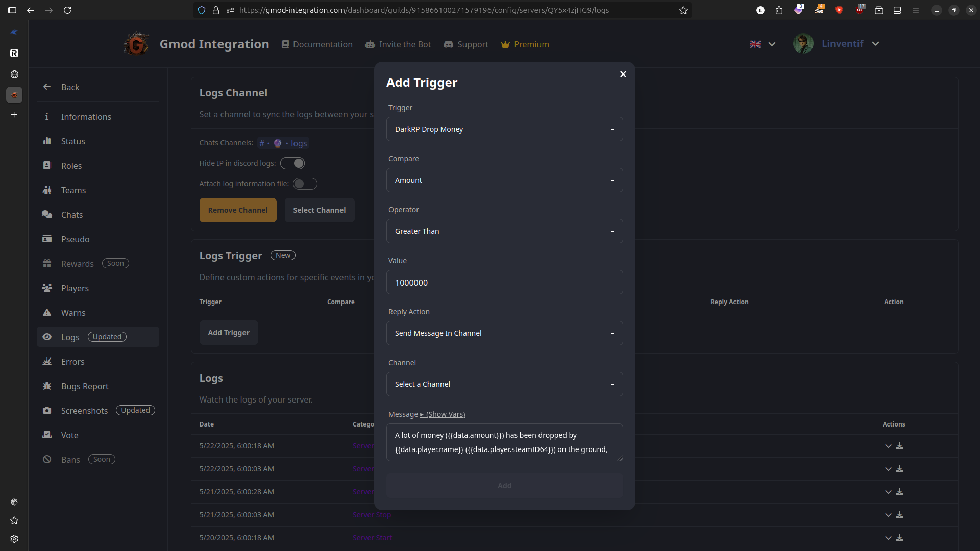This screenshot has height=551, width=980.
Task: Click the browser back arrow
Action: (31, 10)
